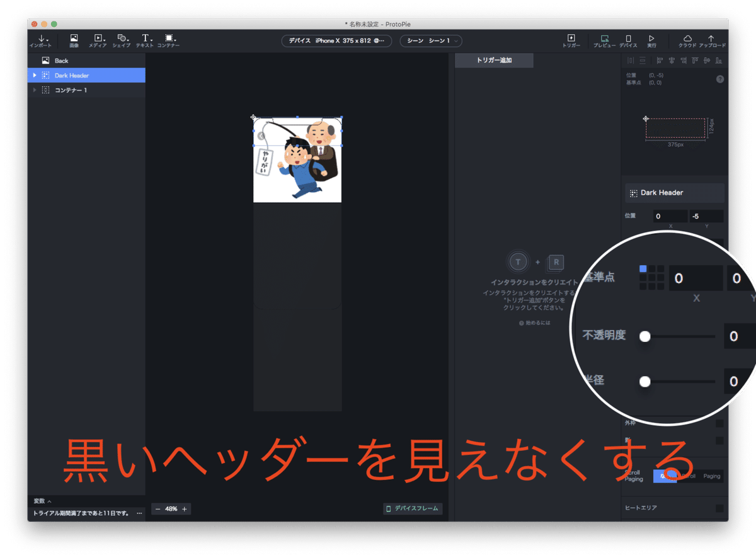This screenshot has height=558, width=756.
Task: Expand the Dark Header layer
Action: (x=35, y=76)
